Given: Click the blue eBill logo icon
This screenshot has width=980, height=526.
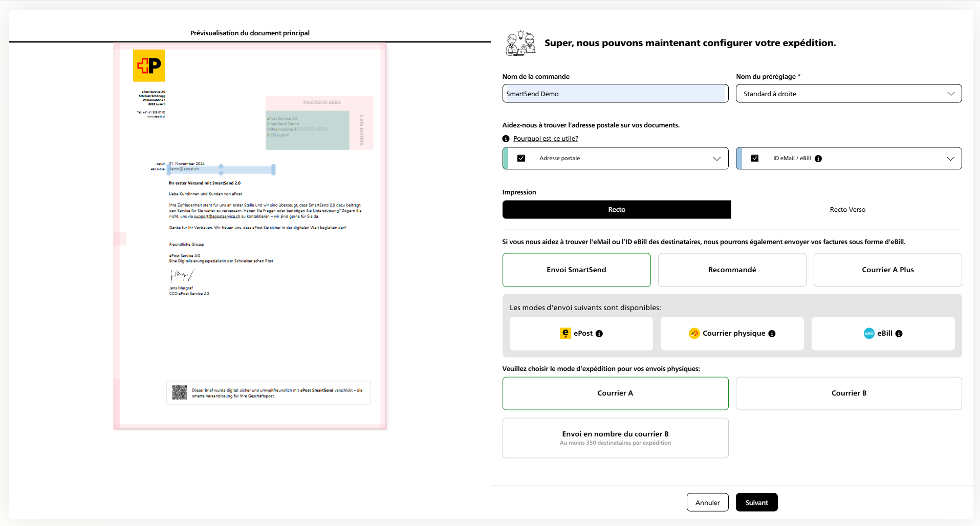Looking at the screenshot, I should (x=868, y=333).
